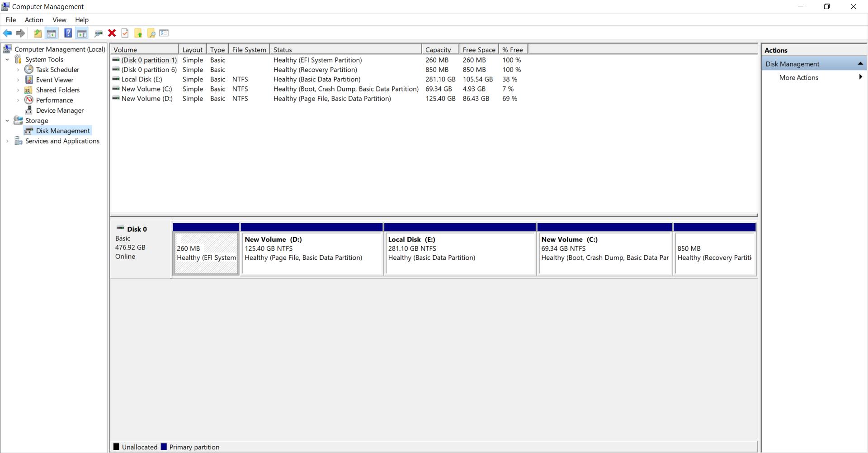Select the Device Manager tree item
868x453 pixels.
click(x=59, y=110)
